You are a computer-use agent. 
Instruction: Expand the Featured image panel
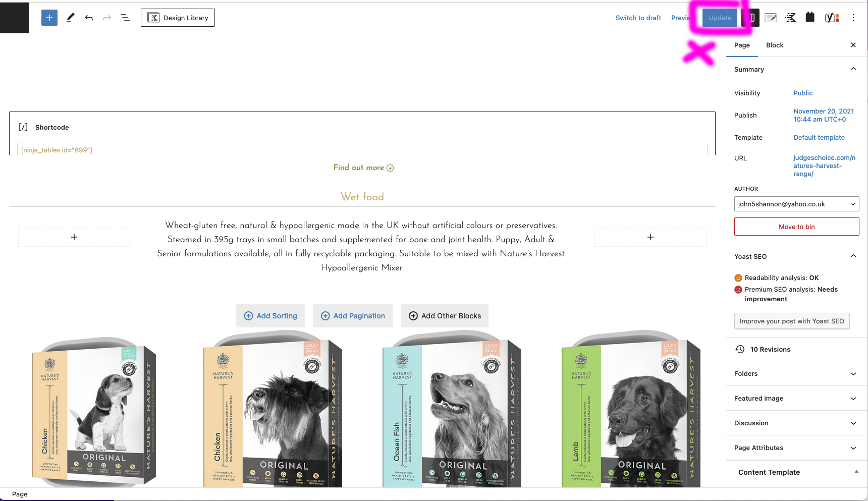pos(796,398)
